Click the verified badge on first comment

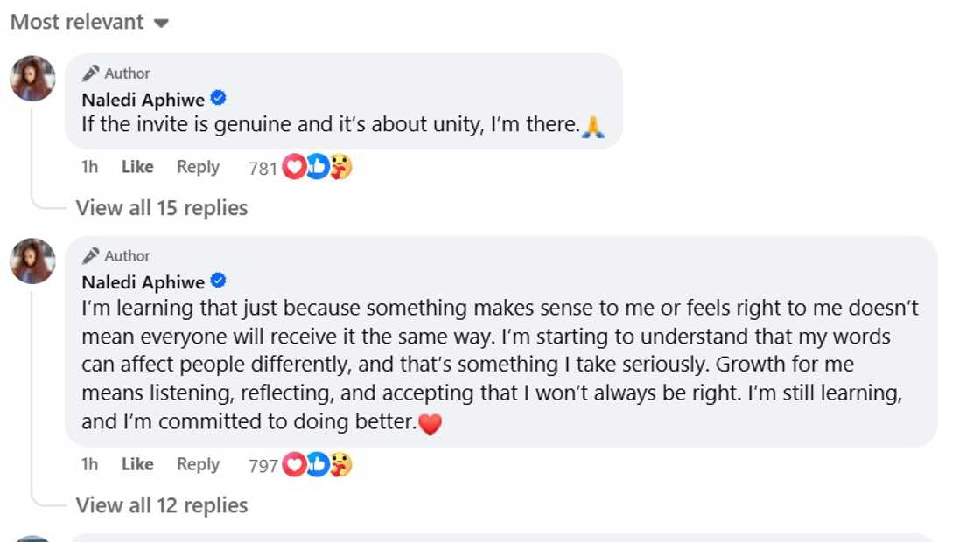tap(219, 99)
